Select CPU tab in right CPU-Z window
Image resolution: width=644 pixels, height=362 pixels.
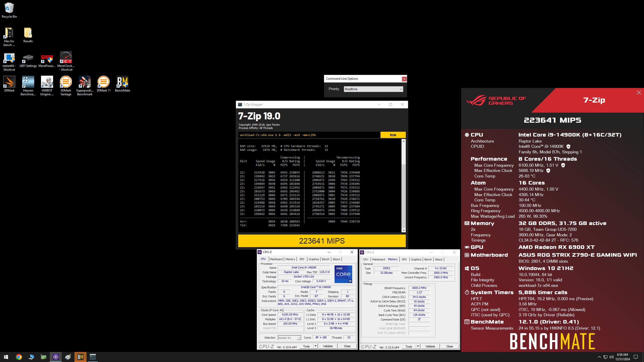coord(366,259)
